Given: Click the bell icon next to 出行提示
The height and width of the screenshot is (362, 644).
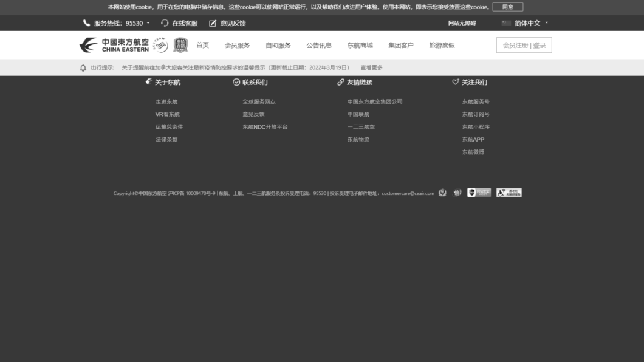Looking at the screenshot, I should (x=83, y=67).
